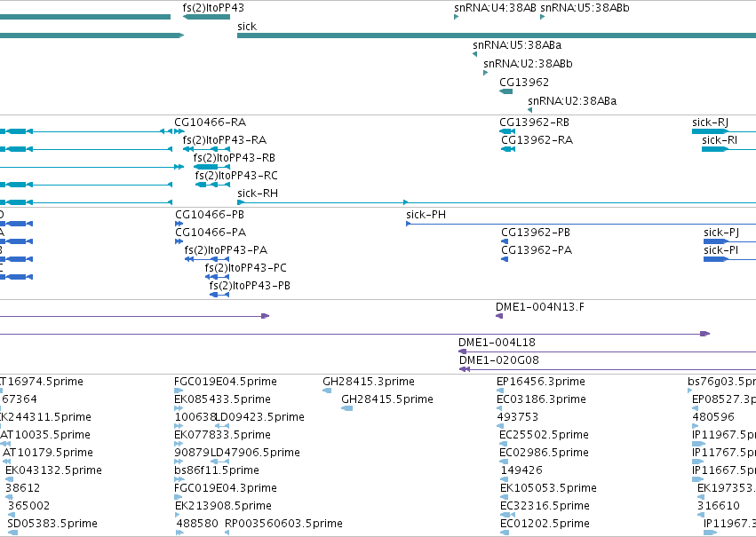Open the 149426 feature label
The width and height of the screenshot is (756, 537).
[x=521, y=470]
